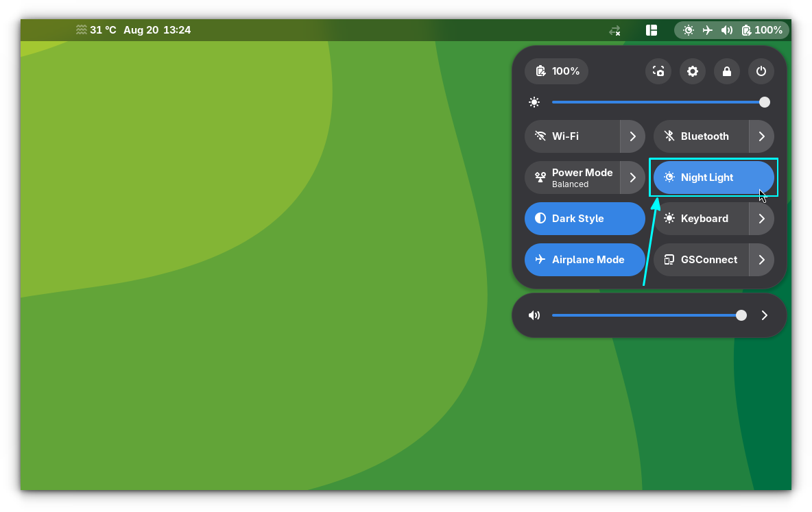Disable the Dark Style toggle
Image resolution: width=812 pixels, height=512 pixels.
(x=585, y=219)
